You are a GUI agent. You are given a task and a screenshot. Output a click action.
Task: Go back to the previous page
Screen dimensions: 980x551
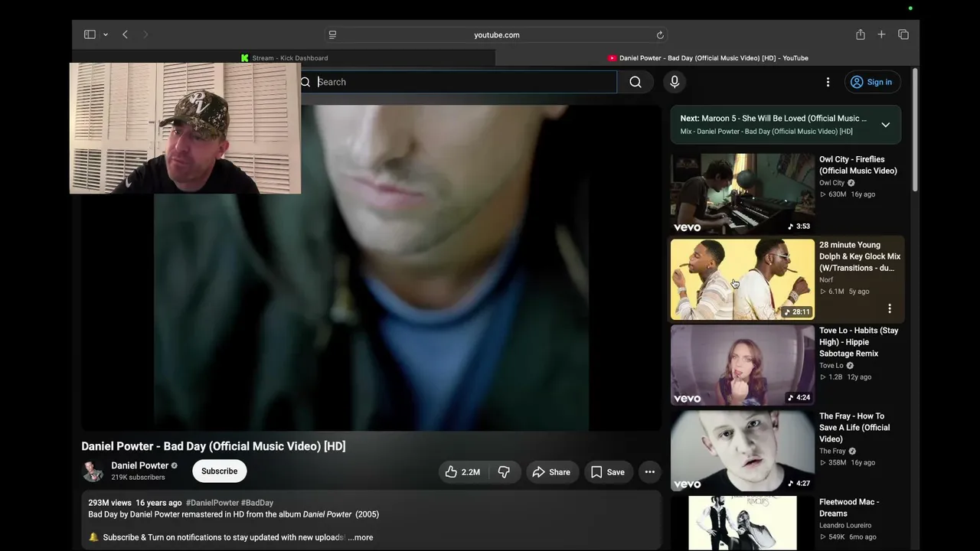coord(125,34)
